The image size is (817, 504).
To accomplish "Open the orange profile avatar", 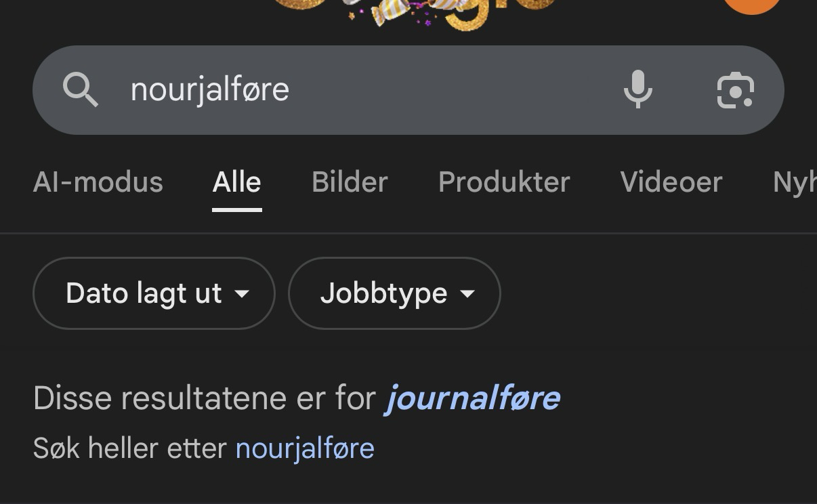I will click(752, 5).
